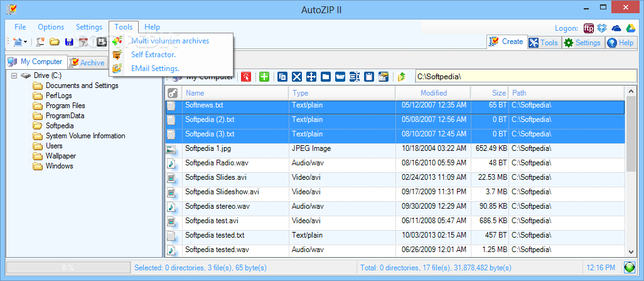Select Program Files folder in tree
The width and height of the screenshot is (644, 281).
pyautogui.click(x=65, y=106)
